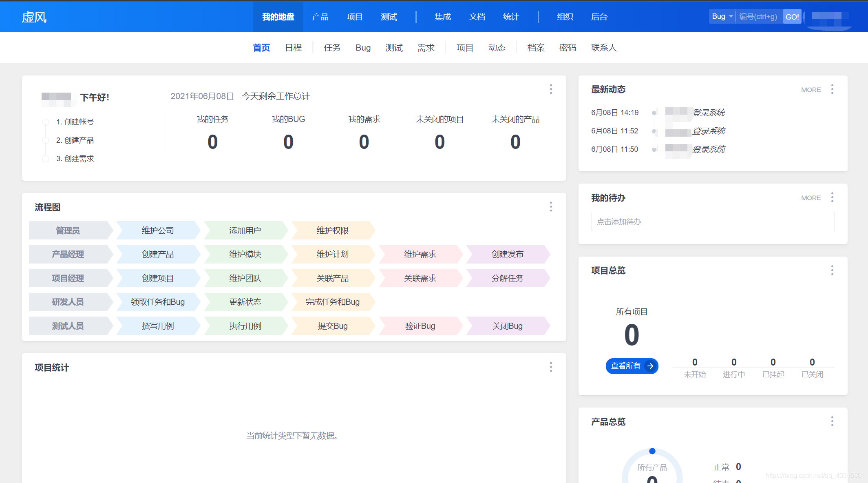Viewport: 868px width, 483px height.
Task: Click 我的任务 count
Action: tap(212, 142)
